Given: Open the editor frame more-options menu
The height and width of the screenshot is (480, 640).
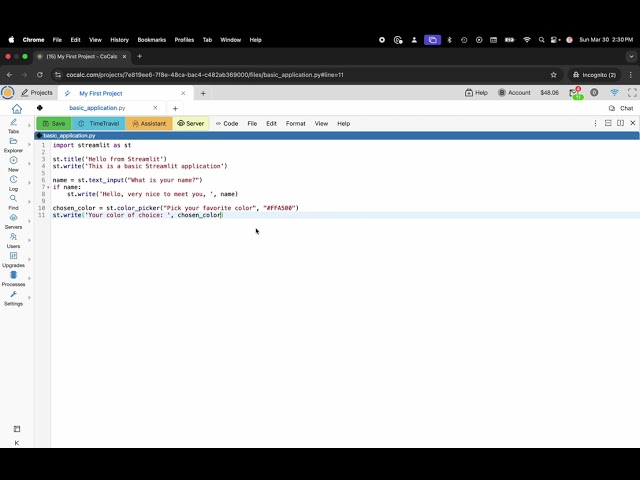Looking at the screenshot, I should click(x=596, y=123).
